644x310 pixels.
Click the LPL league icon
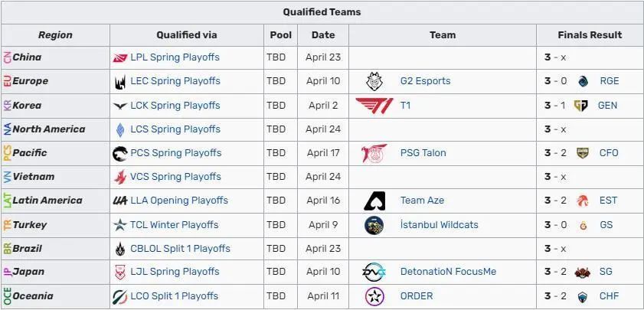(x=120, y=57)
